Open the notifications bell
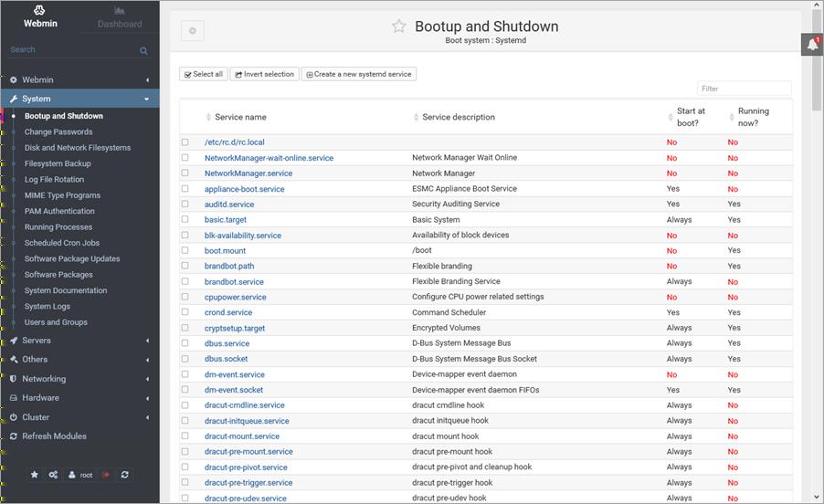 [x=812, y=45]
